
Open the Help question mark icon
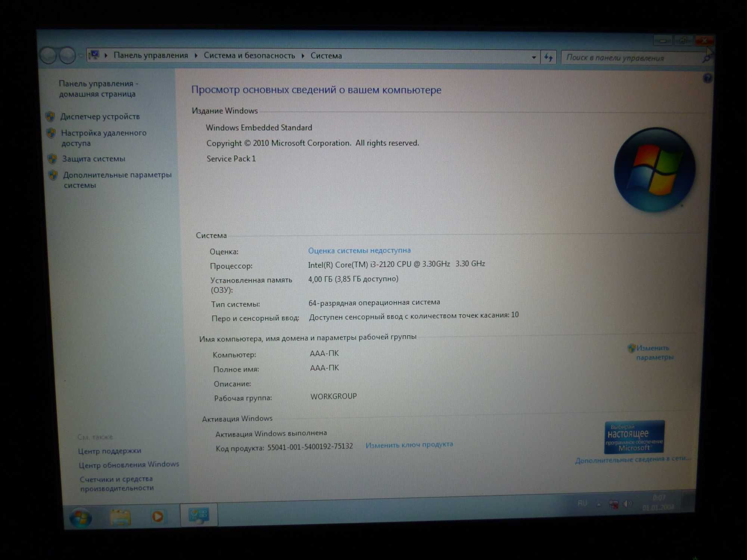[x=707, y=78]
